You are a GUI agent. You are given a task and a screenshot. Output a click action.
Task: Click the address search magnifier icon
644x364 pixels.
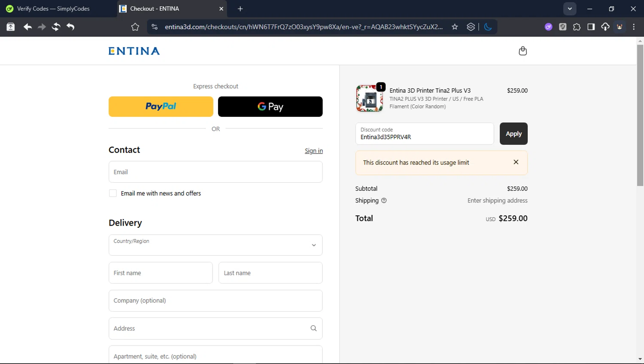tap(313, 328)
